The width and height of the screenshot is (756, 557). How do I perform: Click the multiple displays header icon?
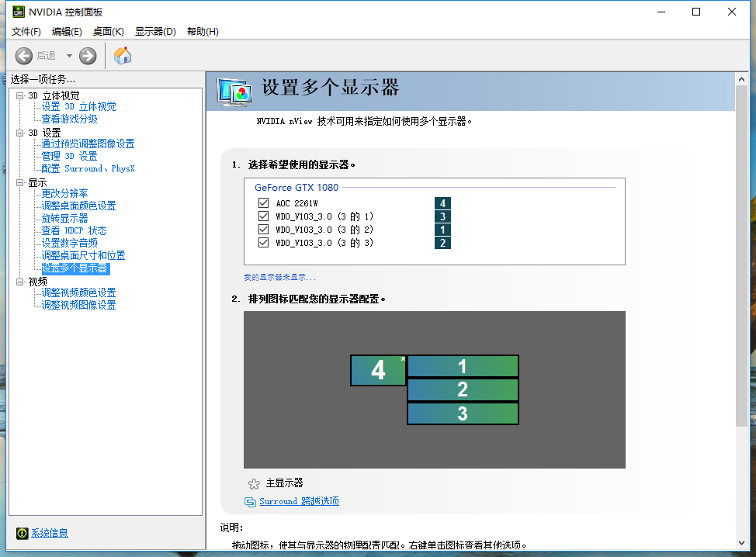pyautogui.click(x=234, y=92)
